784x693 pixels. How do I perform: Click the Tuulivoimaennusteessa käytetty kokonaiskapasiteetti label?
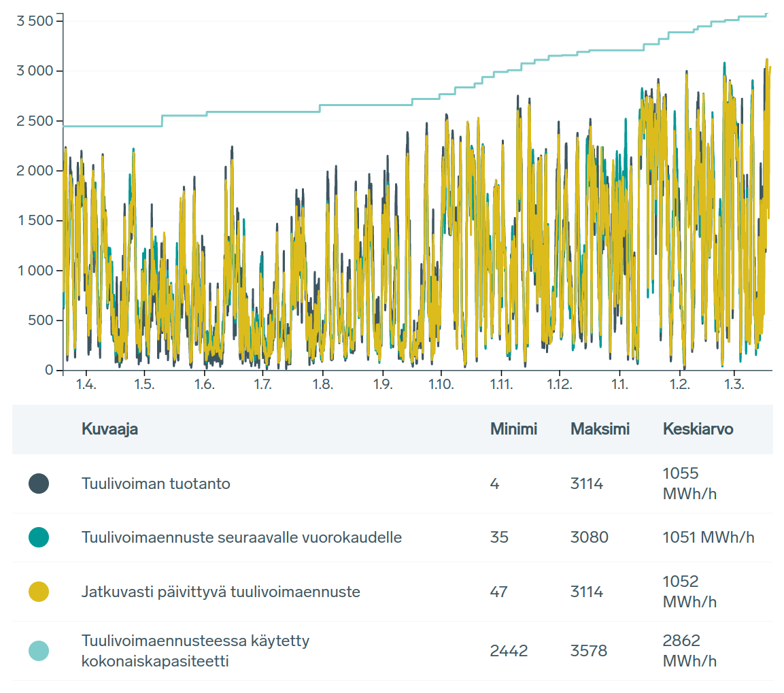[x=195, y=651]
